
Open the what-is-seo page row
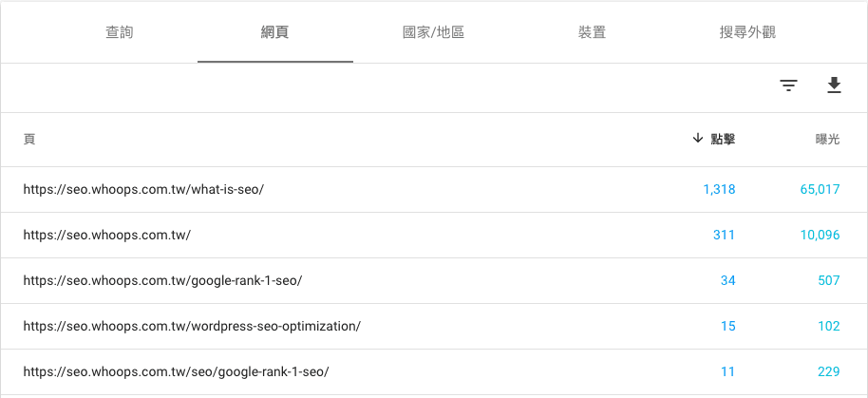(434, 189)
